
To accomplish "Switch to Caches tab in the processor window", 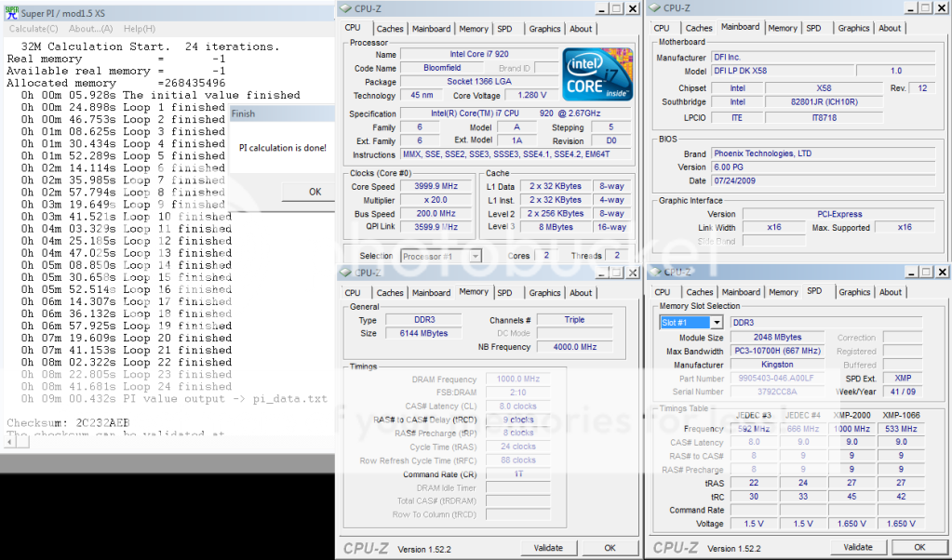I will 390,29.
